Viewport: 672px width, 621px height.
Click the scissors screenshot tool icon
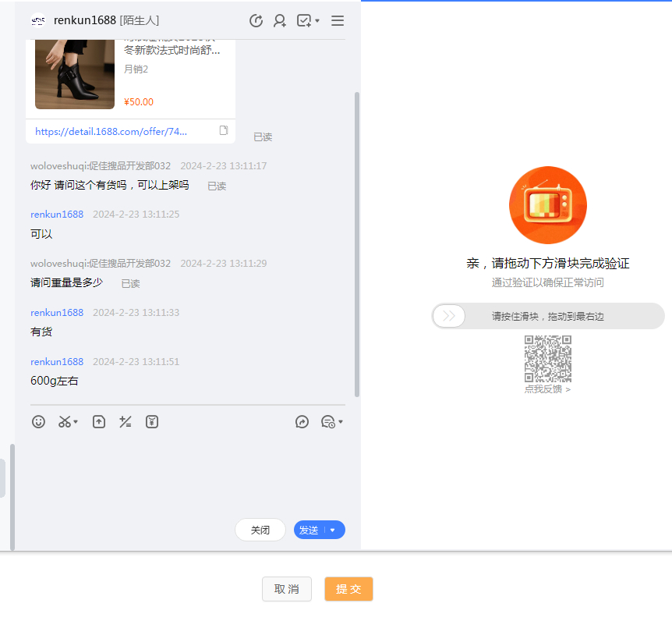tap(65, 422)
